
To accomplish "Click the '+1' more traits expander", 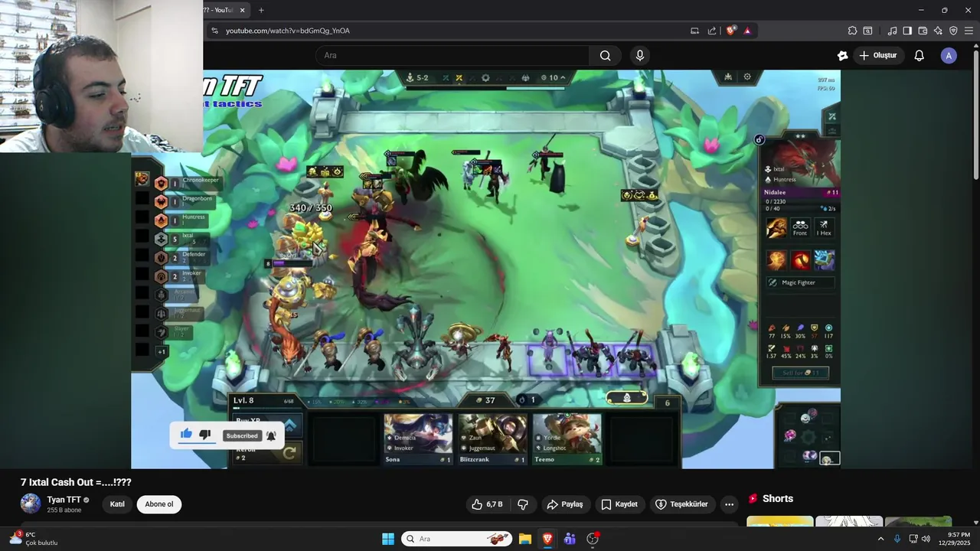I will 162,352.
